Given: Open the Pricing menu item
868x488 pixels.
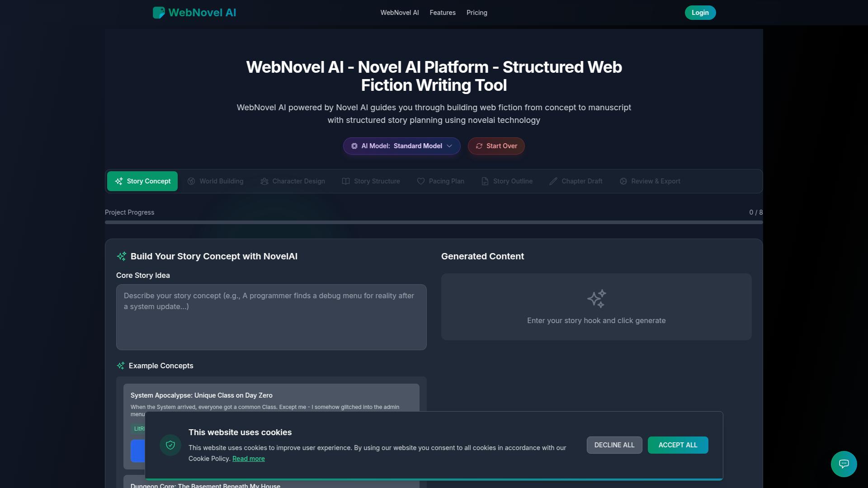Looking at the screenshot, I should pos(476,13).
